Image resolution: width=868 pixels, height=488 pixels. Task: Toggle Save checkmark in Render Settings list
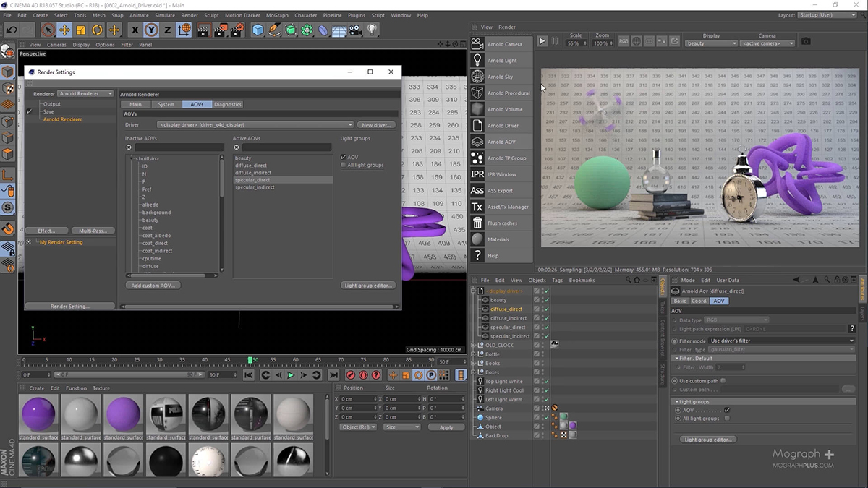[x=30, y=111]
